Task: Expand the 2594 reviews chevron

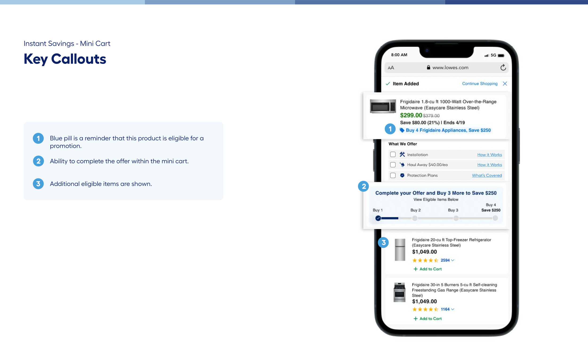Action: [x=453, y=260]
